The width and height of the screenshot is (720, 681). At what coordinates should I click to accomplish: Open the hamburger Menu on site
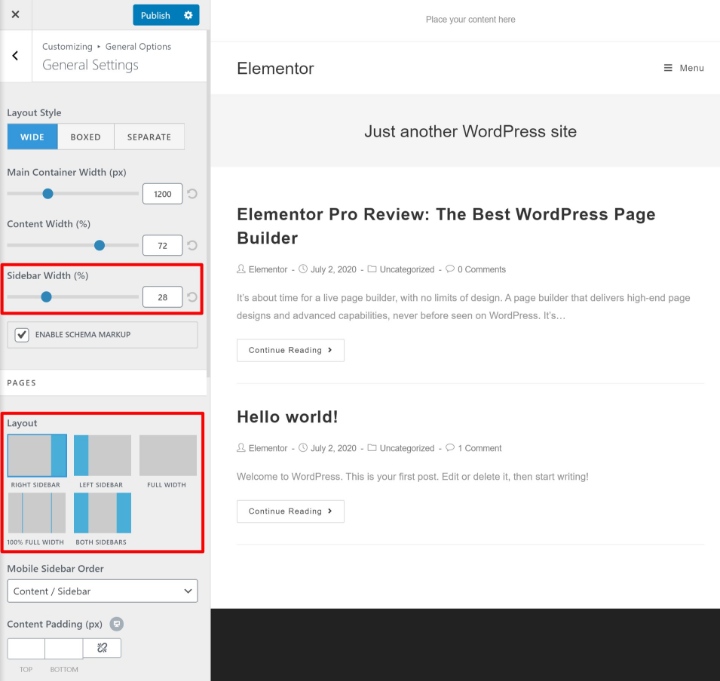tap(684, 68)
